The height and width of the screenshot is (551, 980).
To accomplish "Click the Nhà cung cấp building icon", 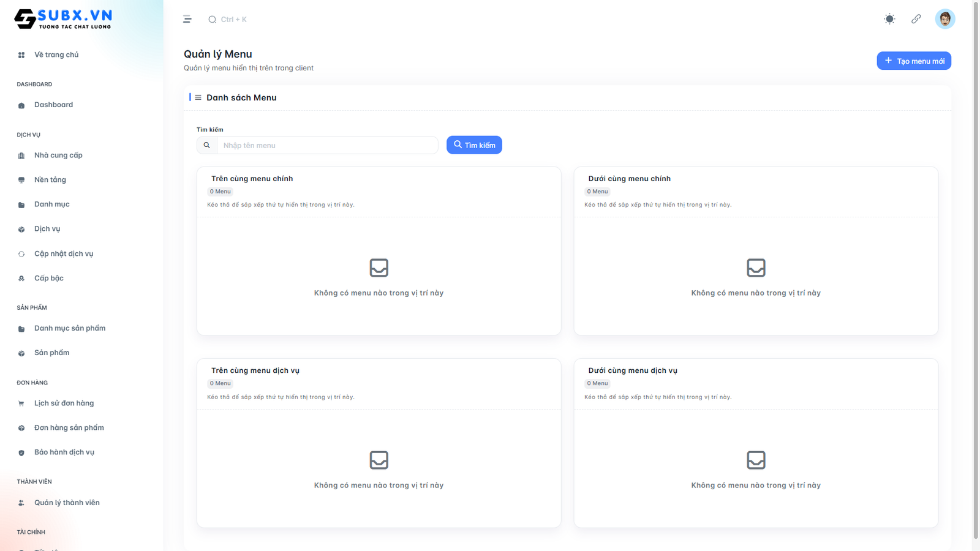I will coord(21,156).
